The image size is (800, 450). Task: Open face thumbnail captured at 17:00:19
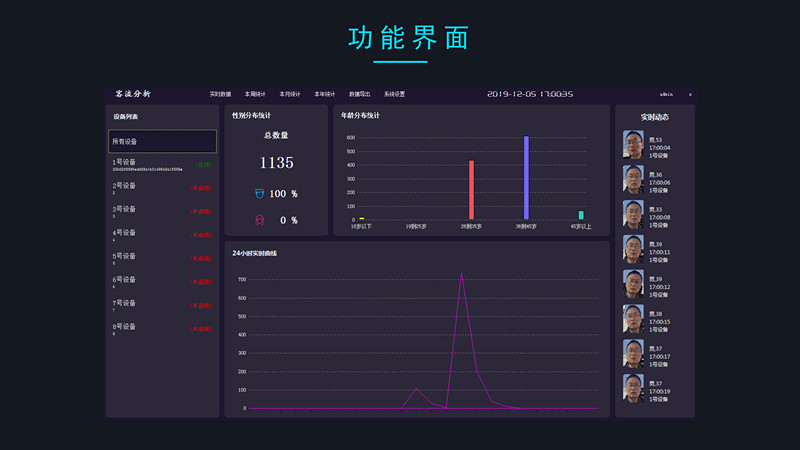pos(633,389)
